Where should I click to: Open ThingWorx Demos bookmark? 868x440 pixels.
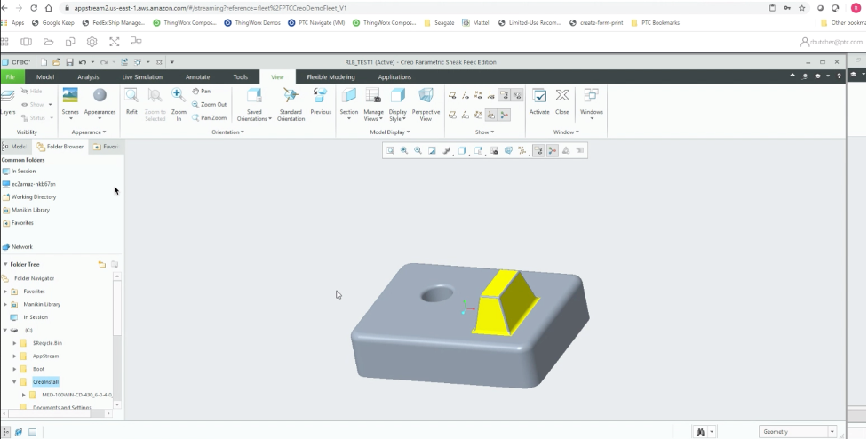pyautogui.click(x=252, y=23)
